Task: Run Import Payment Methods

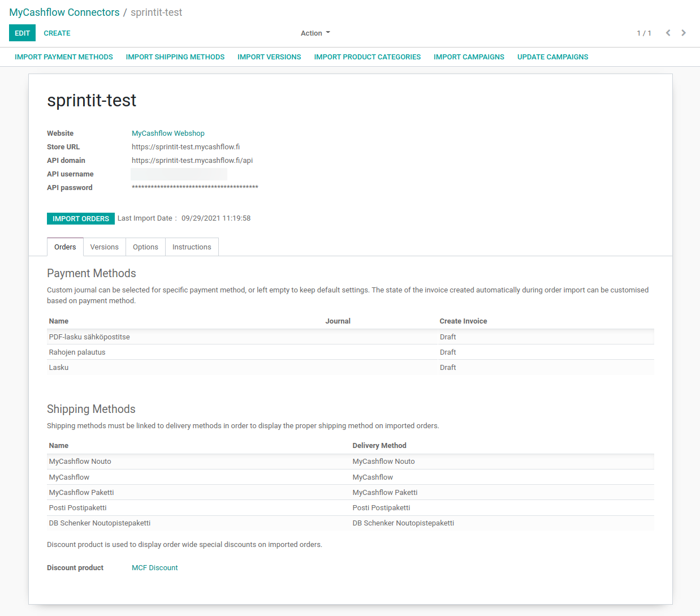Action: (64, 57)
